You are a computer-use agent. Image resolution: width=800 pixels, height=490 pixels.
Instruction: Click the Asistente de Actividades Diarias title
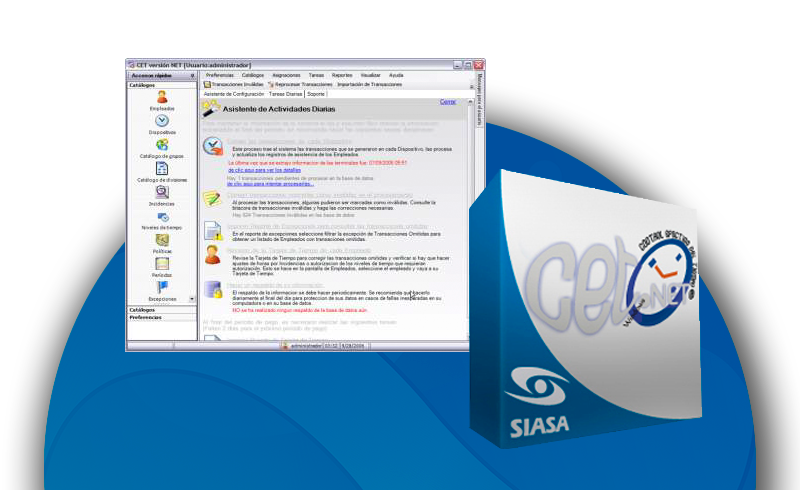click(279, 109)
